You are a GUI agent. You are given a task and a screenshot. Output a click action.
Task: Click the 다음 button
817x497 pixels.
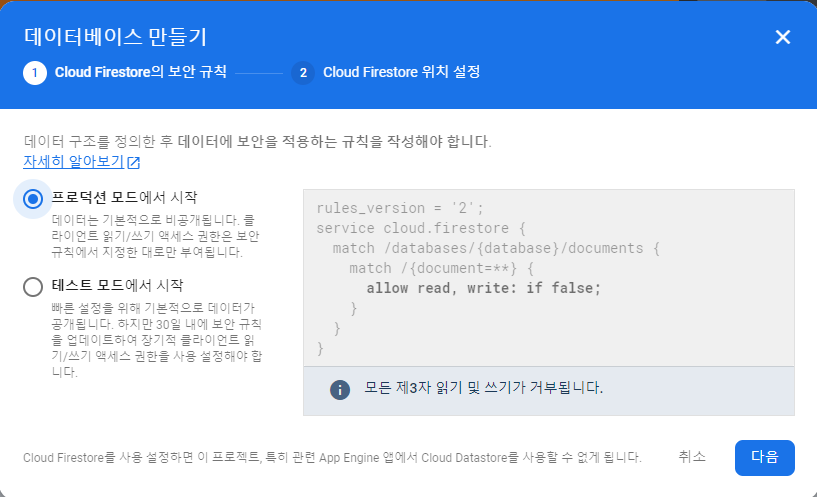[x=764, y=457]
